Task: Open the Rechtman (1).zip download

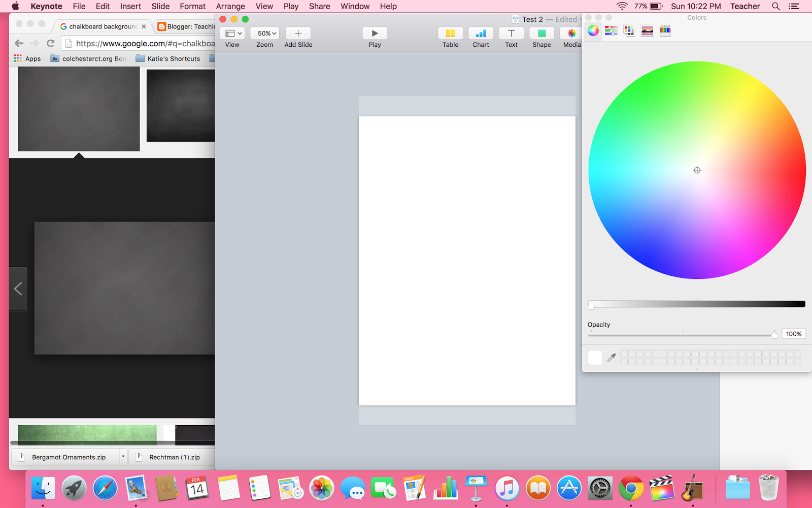Action: tap(172, 457)
